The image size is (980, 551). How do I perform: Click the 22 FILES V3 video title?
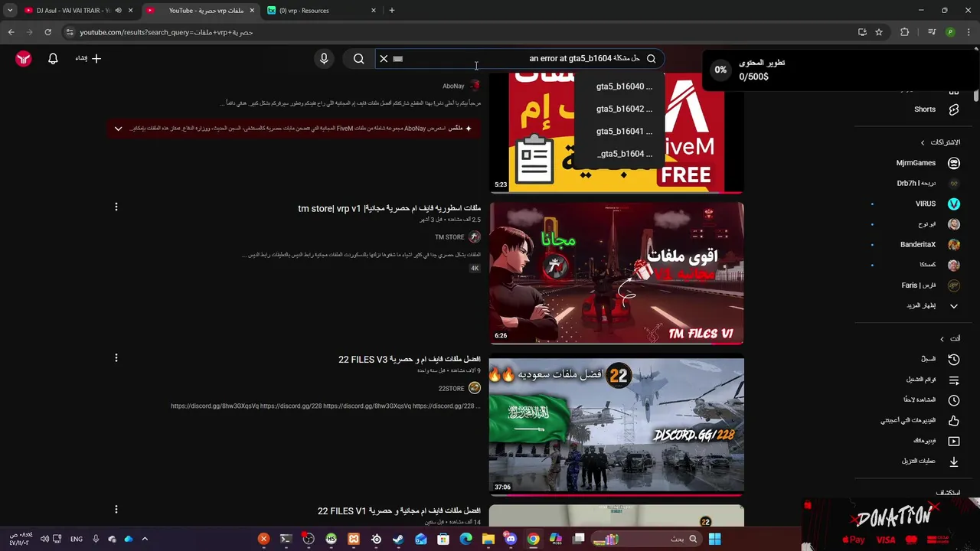[x=410, y=360]
